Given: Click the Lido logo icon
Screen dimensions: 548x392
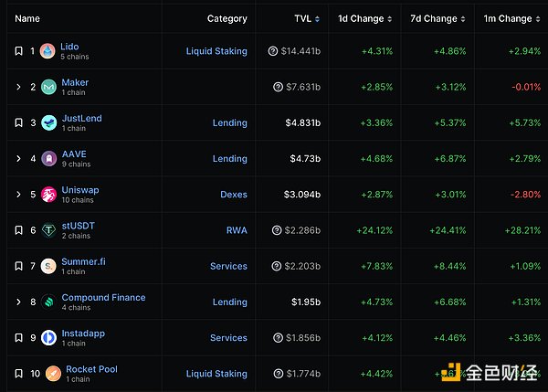Looking at the screenshot, I should tap(48, 51).
